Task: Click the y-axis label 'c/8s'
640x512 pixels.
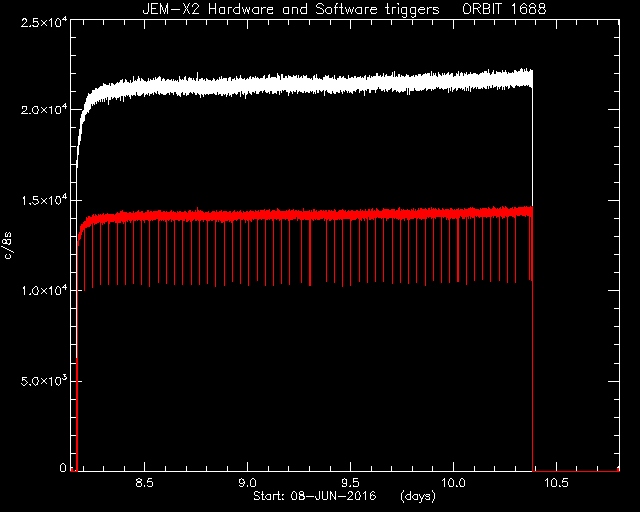Action: tap(8, 245)
